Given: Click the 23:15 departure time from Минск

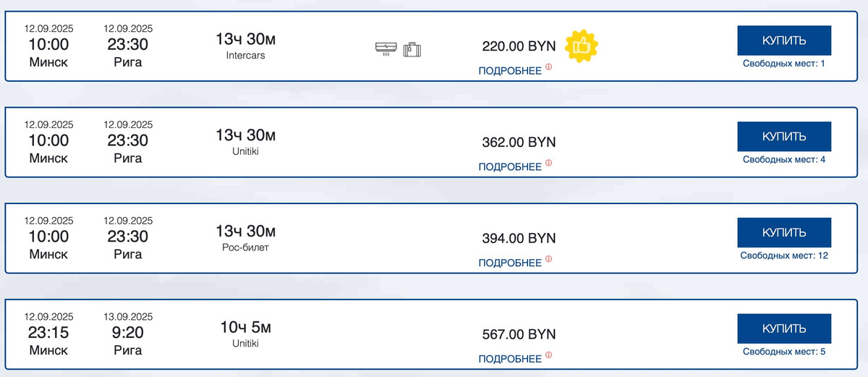Looking at the screenshot, I should pos(48,332).
